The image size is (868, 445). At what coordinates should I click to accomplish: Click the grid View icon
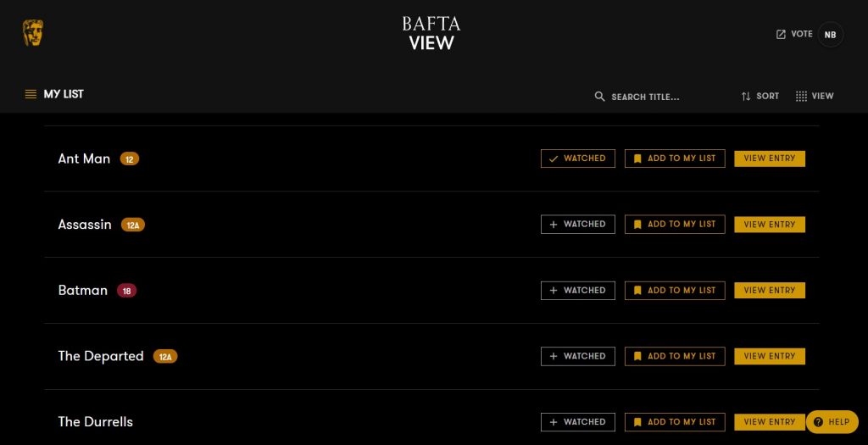pos(801,97)
